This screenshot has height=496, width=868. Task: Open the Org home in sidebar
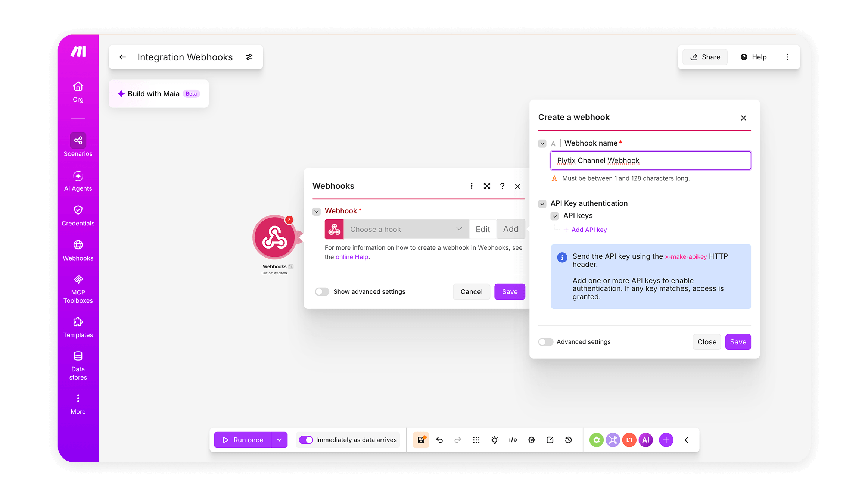tap(78, 92)
